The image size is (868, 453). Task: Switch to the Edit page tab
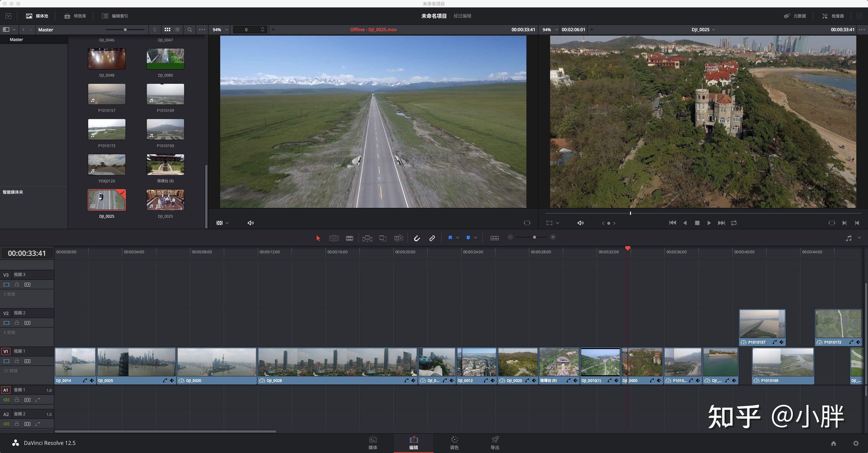tap(414, 443)
